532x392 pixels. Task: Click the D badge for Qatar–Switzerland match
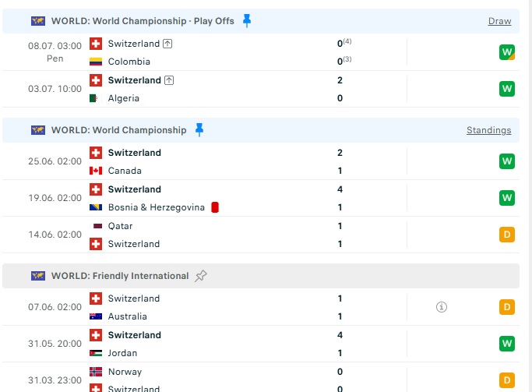tap(507, 235)
